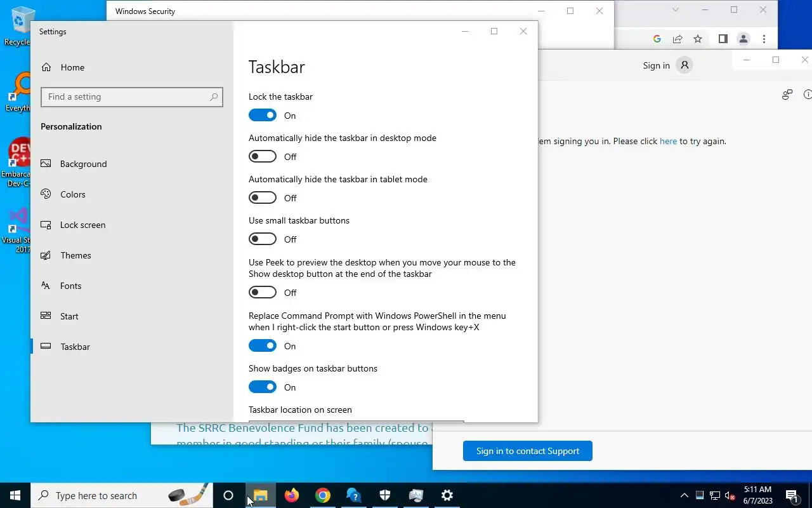Open the Windows Start menu
Image resolution: width=812 pixels, height=508 pixels.
15,495
